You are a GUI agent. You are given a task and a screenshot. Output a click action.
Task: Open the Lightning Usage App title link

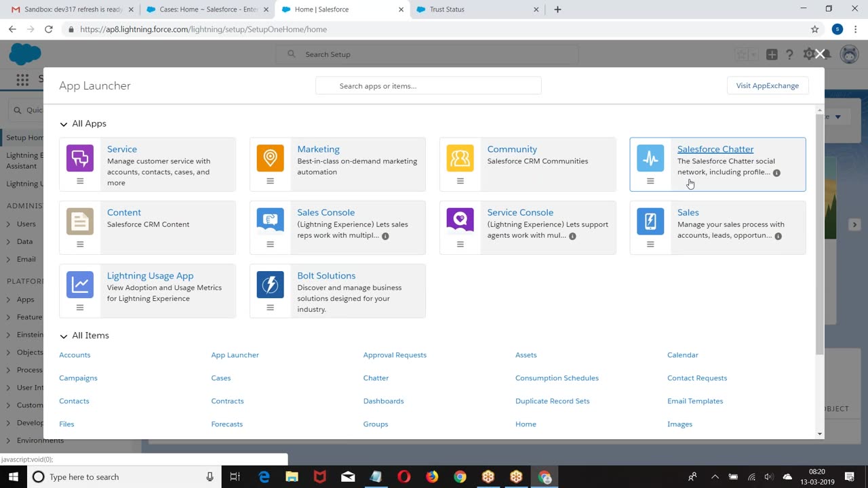150,276
